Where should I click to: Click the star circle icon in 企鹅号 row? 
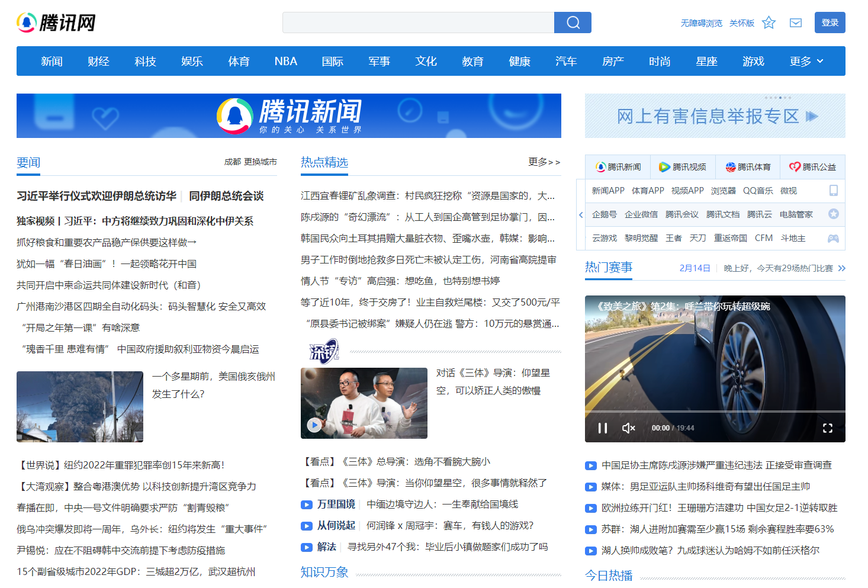click(x=833, y=214)
